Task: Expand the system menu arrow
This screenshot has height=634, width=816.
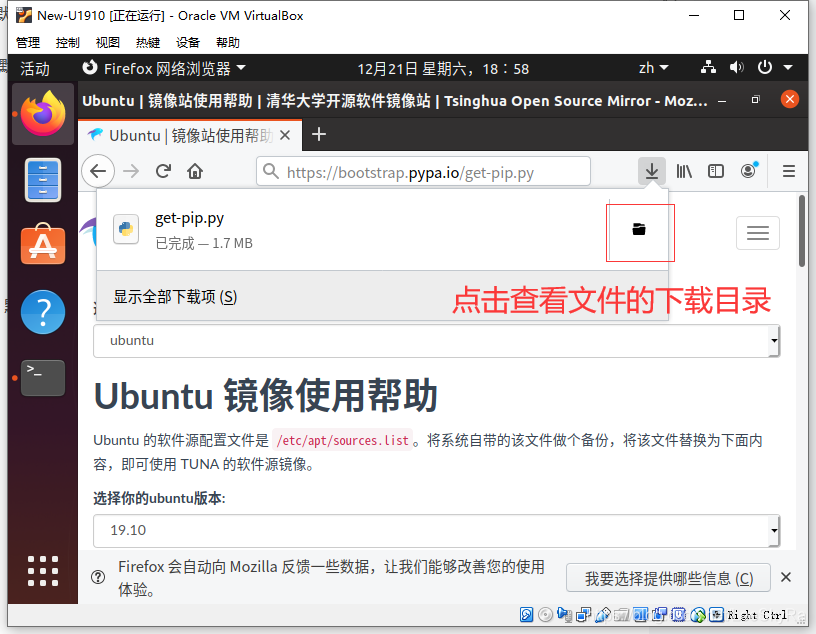Action: click(x=788, y=68)
